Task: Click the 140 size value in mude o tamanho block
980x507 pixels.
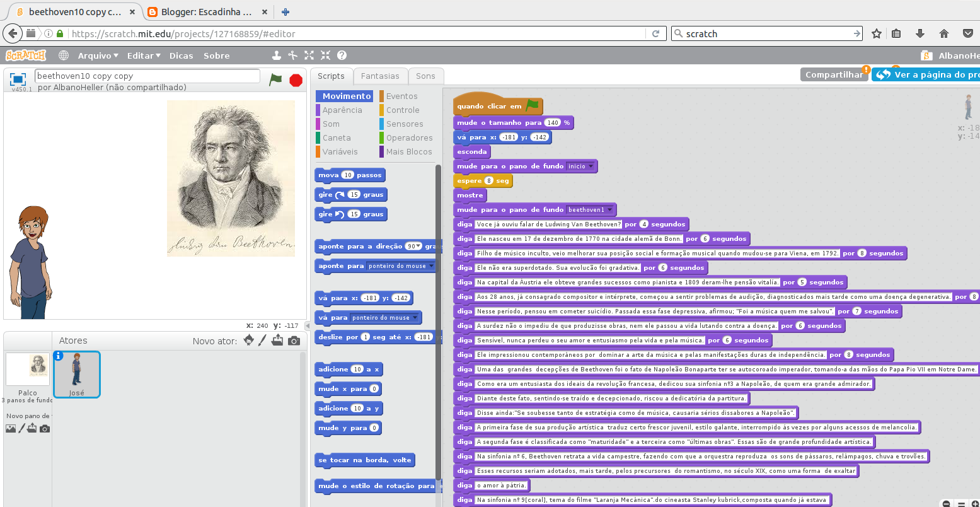Action: [x=553, y=123]
